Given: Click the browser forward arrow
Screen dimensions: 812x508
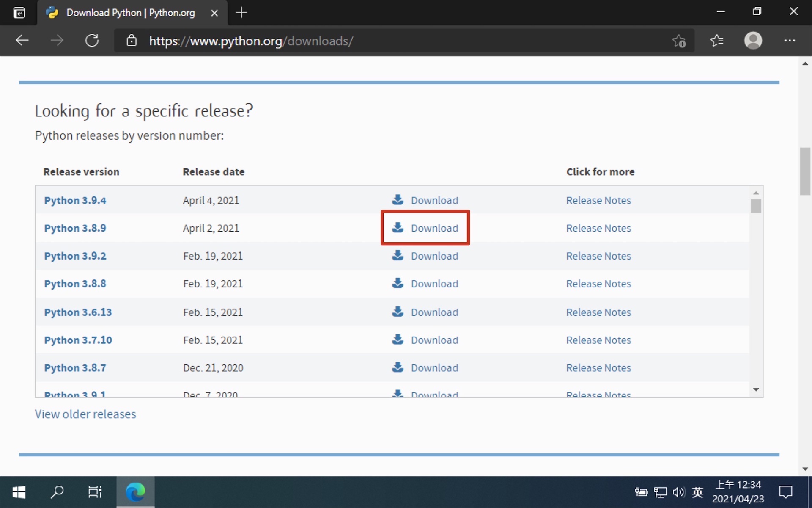Looking at the screenshot, I should tap(57, 41).
